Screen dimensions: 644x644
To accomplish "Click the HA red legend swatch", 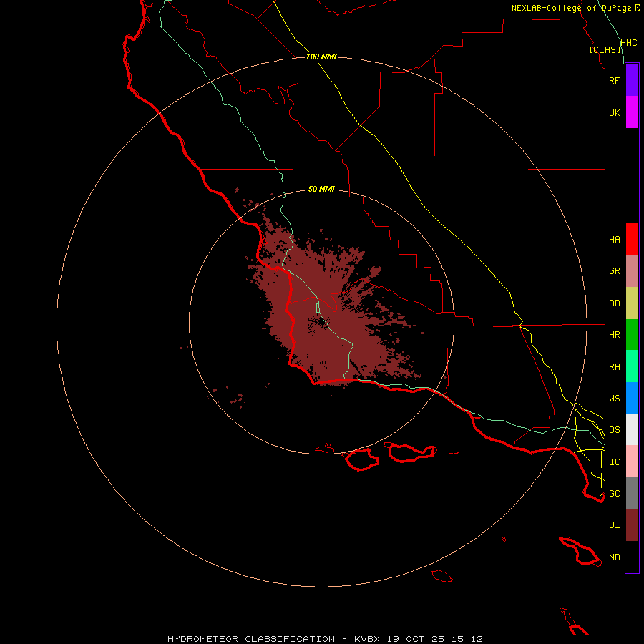I will click(632, 239).
